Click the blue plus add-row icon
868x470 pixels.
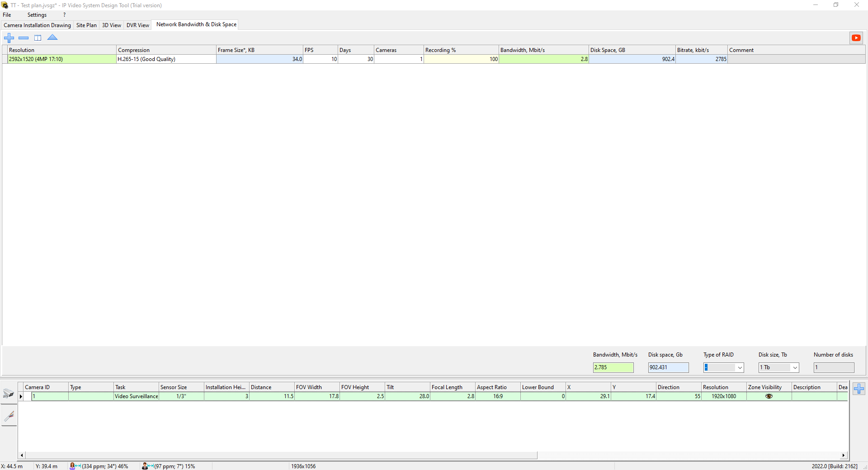[9, 38]
